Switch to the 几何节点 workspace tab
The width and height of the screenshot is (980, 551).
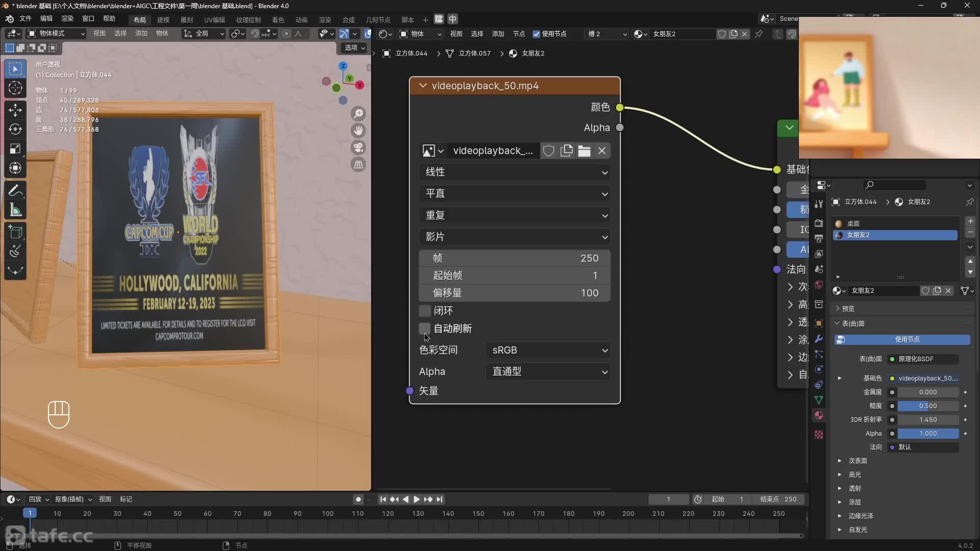[x=378, y=19]
